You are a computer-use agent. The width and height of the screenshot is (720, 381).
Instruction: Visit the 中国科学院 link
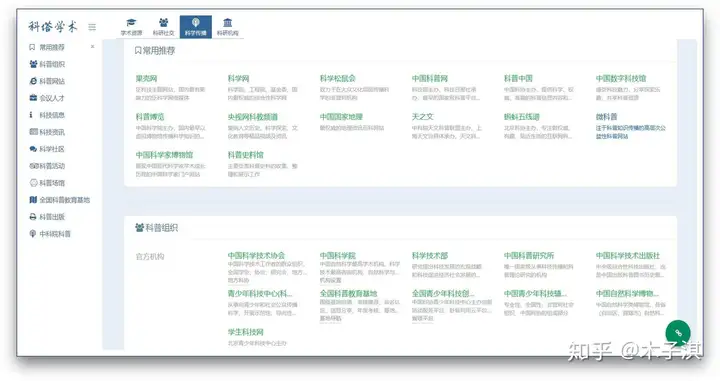click(338, 256)
